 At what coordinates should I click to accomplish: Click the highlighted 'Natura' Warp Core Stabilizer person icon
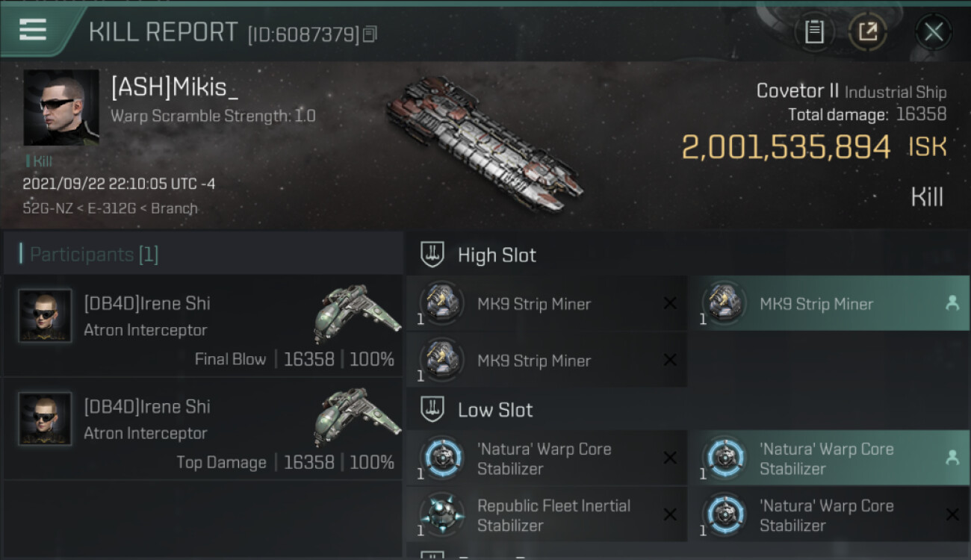[x=952, y=458]
